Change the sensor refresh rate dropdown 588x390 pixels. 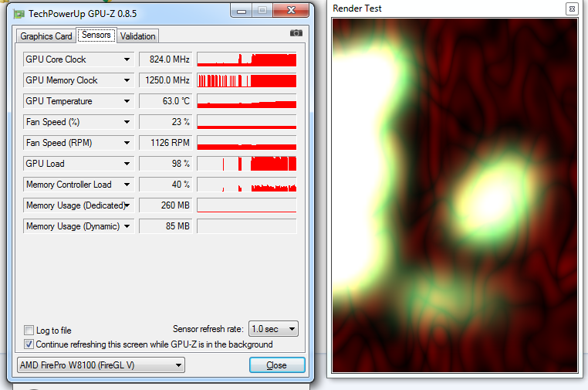[273, 329]
